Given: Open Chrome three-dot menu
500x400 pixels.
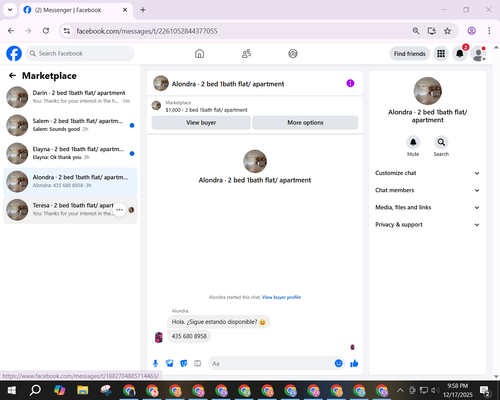Looking at the screenshot, I should 489,31.
